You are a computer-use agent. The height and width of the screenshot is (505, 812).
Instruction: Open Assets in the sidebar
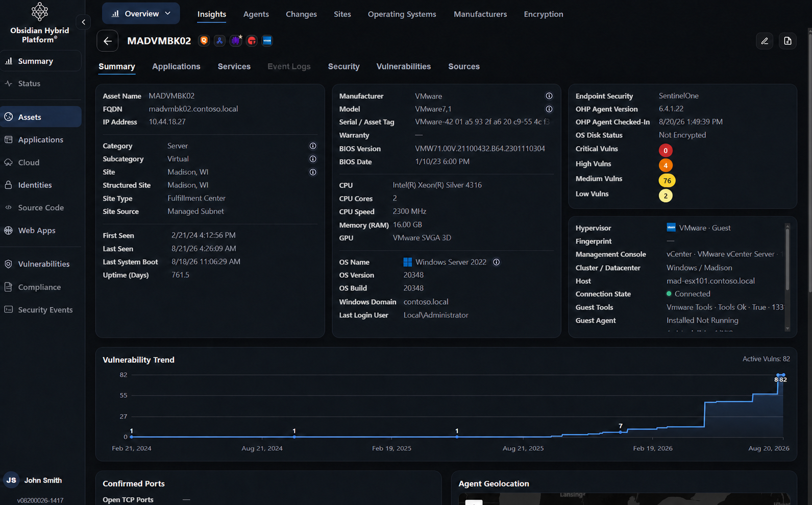click(41, 117)
